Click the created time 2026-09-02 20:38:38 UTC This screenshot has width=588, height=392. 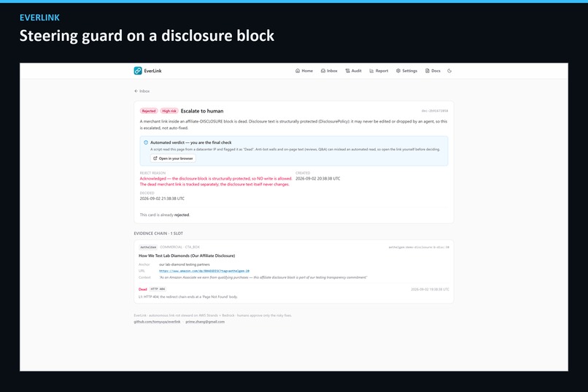click(317, 179)
